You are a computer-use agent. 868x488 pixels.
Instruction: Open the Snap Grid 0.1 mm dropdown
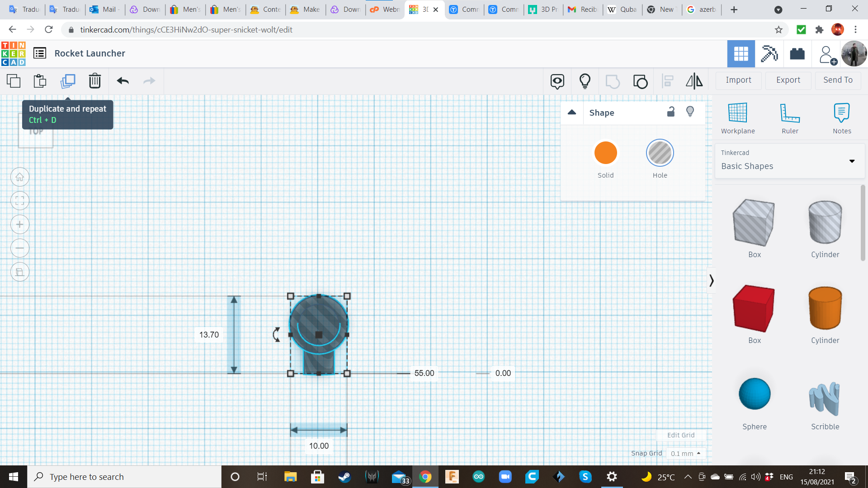click(x=685, y=453)
